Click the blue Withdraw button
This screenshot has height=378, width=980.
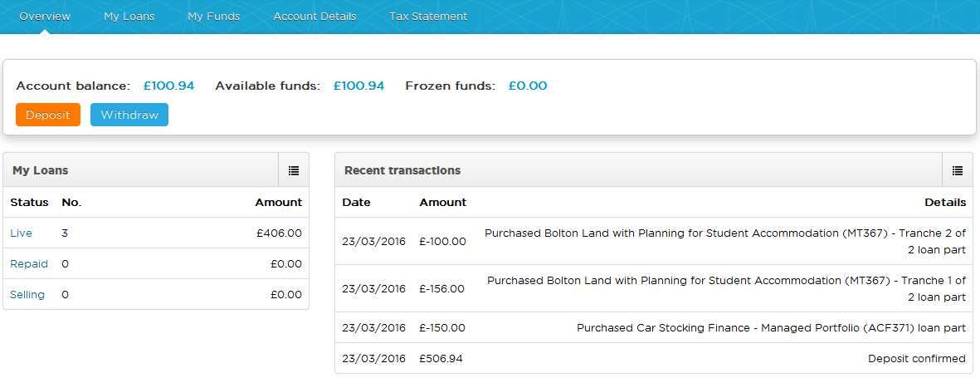(129, 115)
